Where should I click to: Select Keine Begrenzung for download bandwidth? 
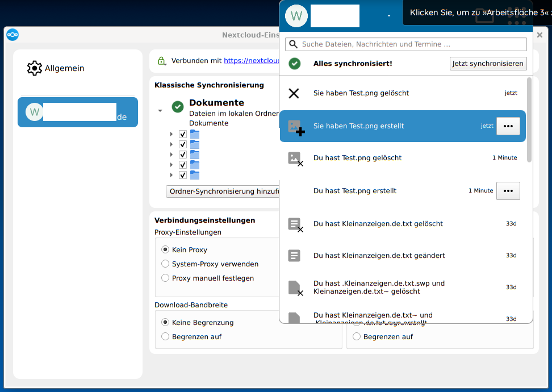[x=165, y=322]
